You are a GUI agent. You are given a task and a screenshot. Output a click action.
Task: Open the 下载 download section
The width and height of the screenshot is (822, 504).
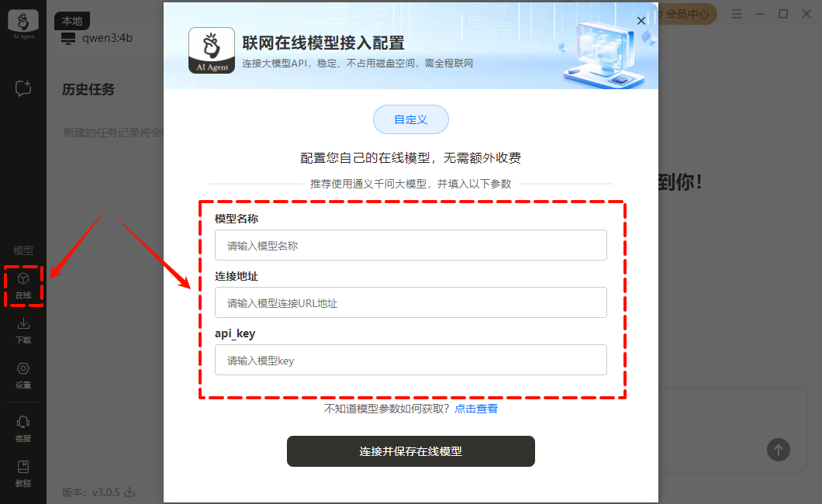pyautogui.click(x=23, y=330)
